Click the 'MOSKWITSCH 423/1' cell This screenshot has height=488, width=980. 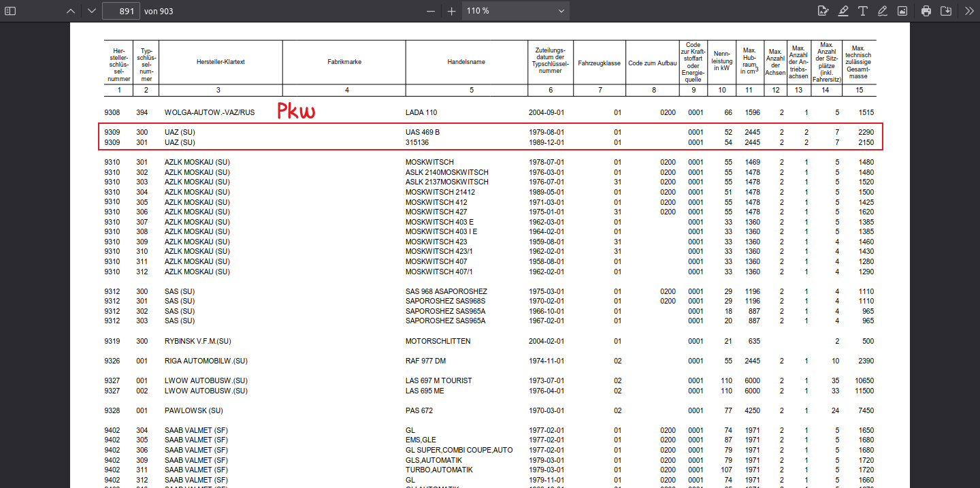440,252
